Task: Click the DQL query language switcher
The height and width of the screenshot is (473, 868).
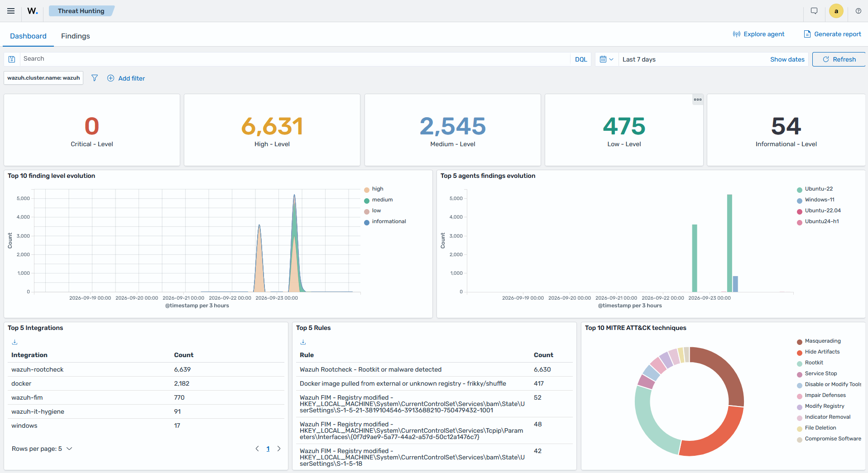Action: pos(580,59)
